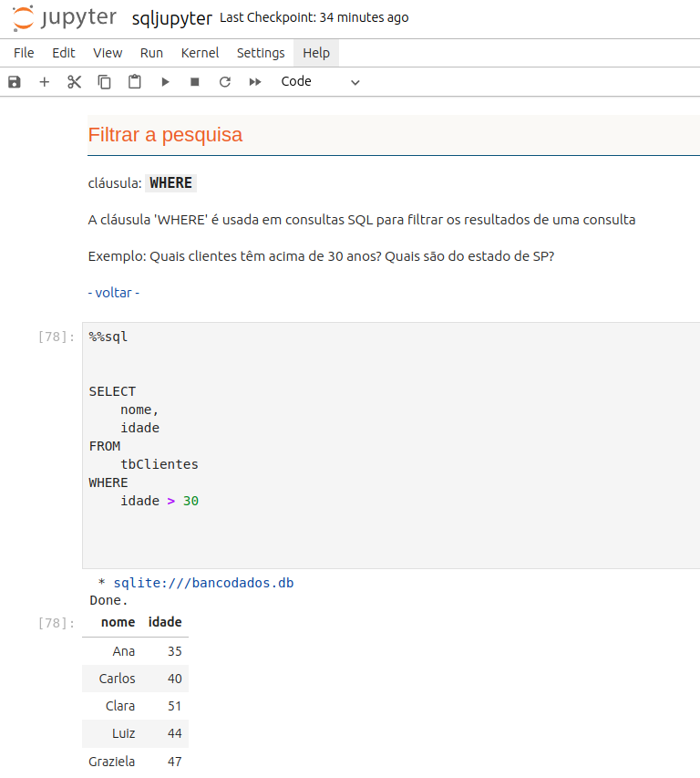The width and height of the screenshot is (700, 778).
Task: Open the Run menu
Action: click(151, 53)
